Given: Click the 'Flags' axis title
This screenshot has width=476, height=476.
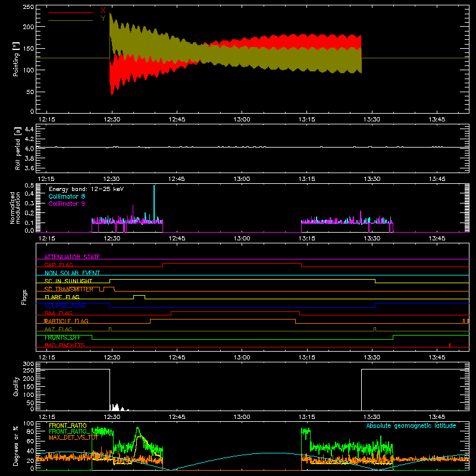Looking at the screenshot, I should pos(24,297).
